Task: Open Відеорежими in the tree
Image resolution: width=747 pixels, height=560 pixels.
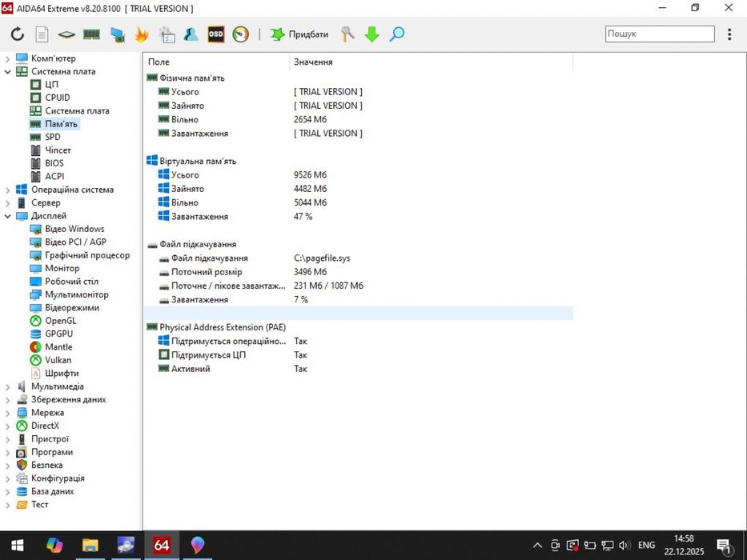Action: [x=72, y=308]
